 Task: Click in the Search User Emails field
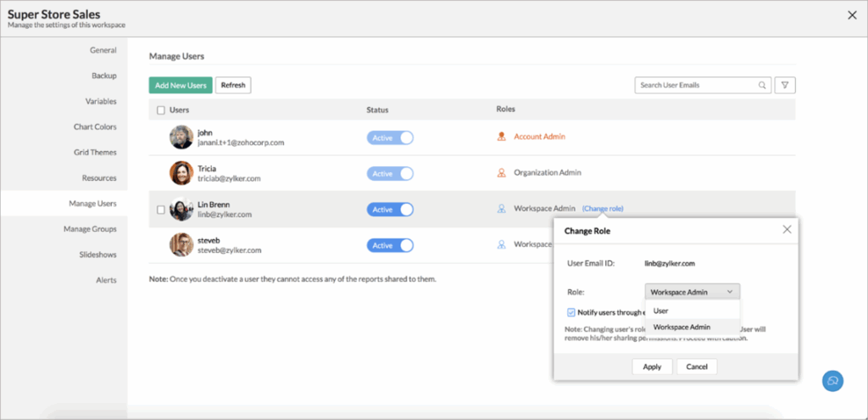coord(693,85)
